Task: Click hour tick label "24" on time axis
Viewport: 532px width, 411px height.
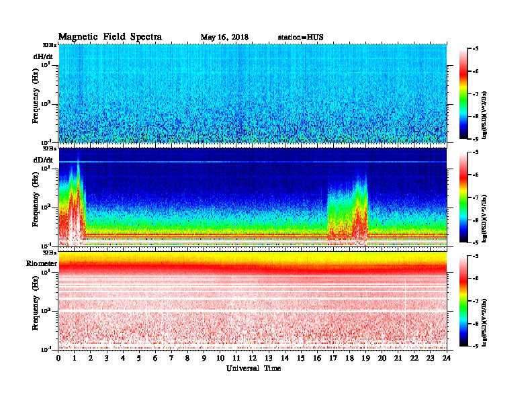Action: click(x=447, y=358)
